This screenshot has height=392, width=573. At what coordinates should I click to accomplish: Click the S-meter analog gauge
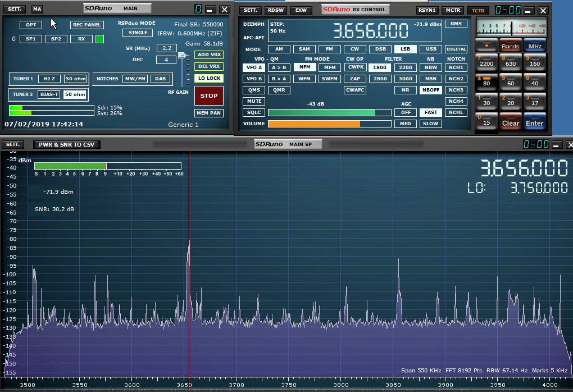(511, 28)
